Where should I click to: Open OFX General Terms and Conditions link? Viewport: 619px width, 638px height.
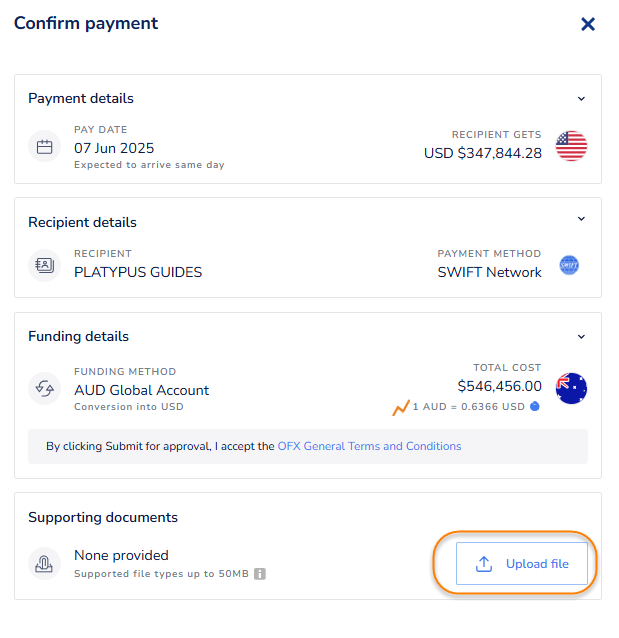[x=369, y=446]
